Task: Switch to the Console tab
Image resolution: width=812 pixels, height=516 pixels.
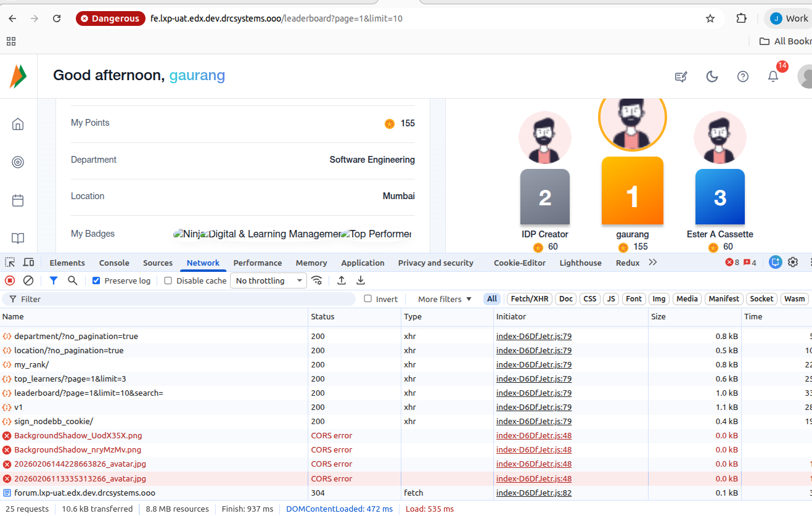Action: tap(114, 263)
